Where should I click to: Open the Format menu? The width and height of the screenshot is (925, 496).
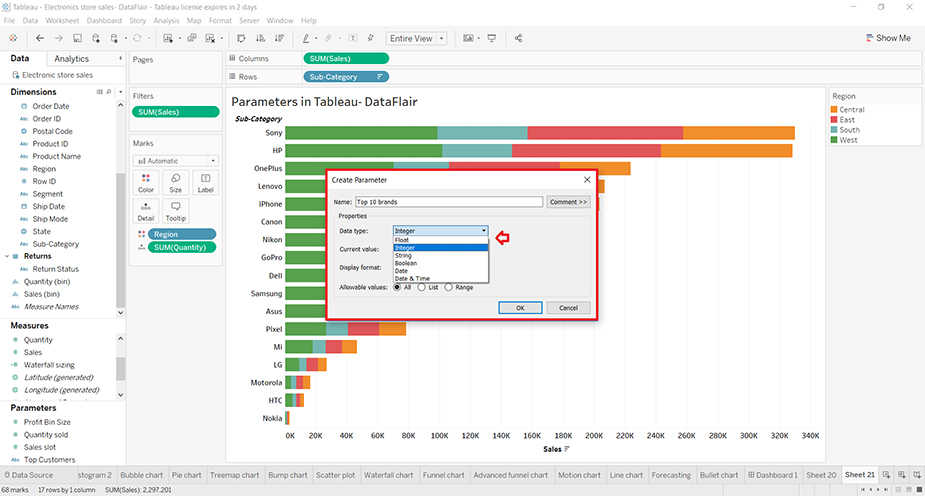point(220,21)
